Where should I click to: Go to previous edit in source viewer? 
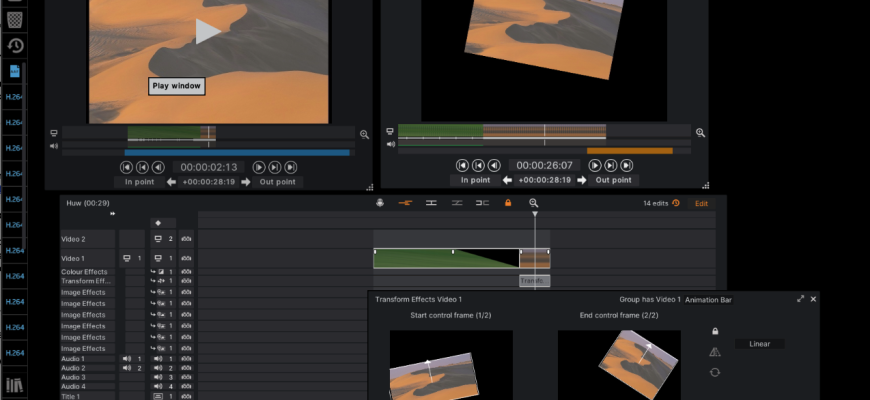tap(143, 167)
